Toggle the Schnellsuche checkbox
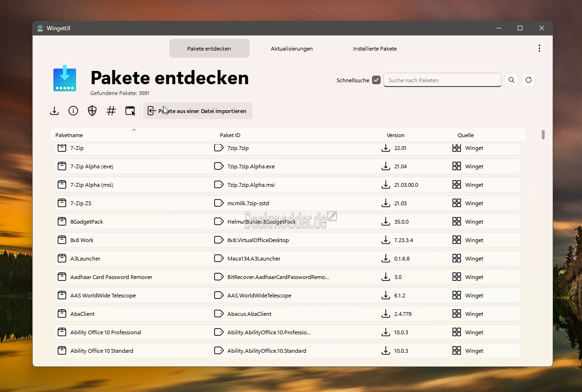Image resolution: width=582 pixels, height=392 pixels. pyautogui.click(x=376, y=80)
